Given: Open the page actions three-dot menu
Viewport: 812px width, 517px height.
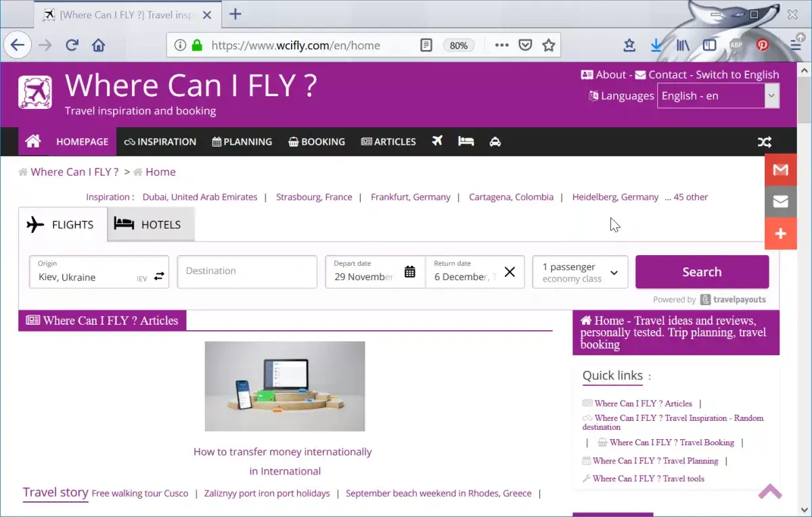Looking at the screenshot, I should pos(501,45).
